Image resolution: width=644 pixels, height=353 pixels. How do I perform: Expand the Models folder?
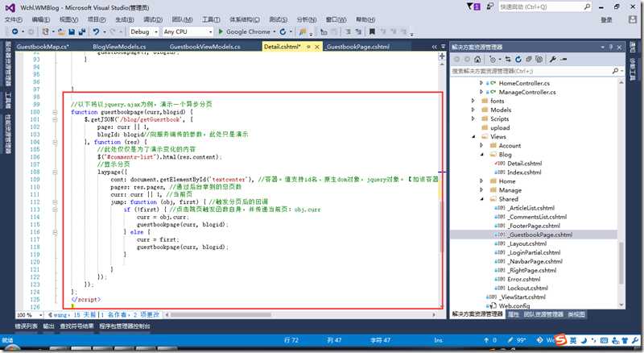pyautogui.click(x=473, y=110)
